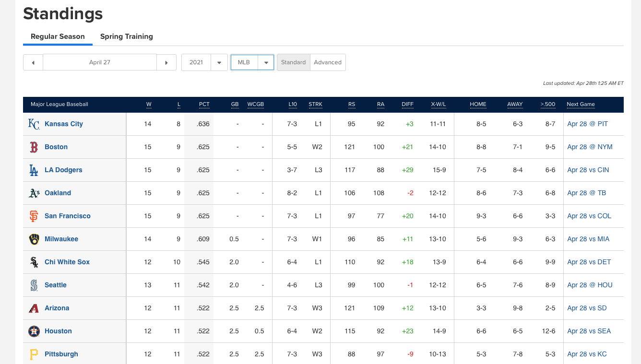
Task: Click the Major League Baseball table header
Action: pyautogui.click(x=59, y=104)
